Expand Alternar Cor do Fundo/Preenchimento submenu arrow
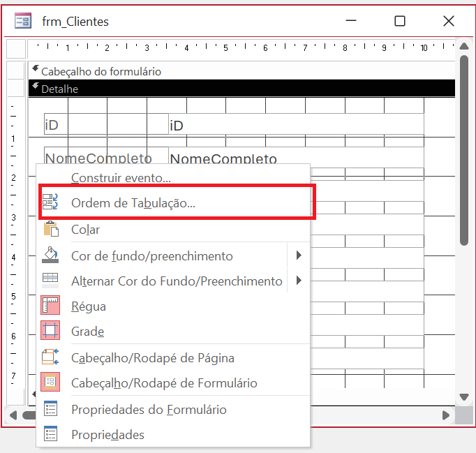Viewport: 476px width, 453px height. (x=299, y=281)
